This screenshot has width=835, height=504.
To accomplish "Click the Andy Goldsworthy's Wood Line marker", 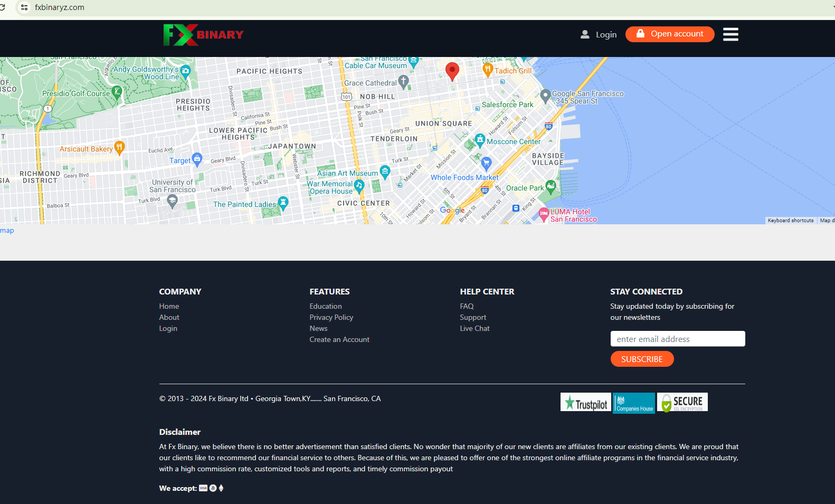I will 185,71.
